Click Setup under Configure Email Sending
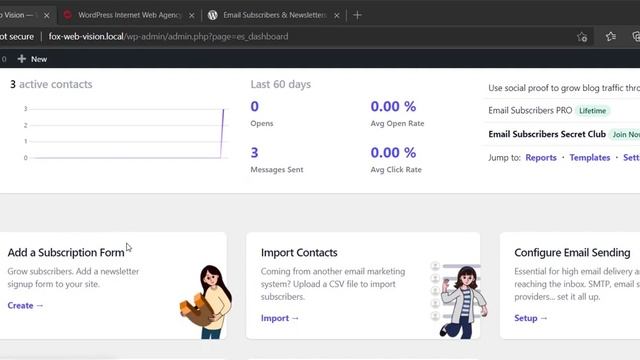 [531, 318]
